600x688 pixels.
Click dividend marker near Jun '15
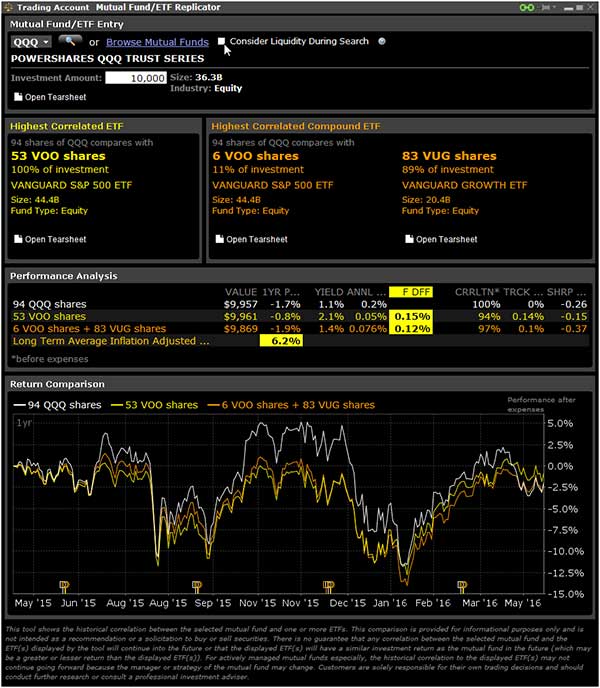coord(64,585)
